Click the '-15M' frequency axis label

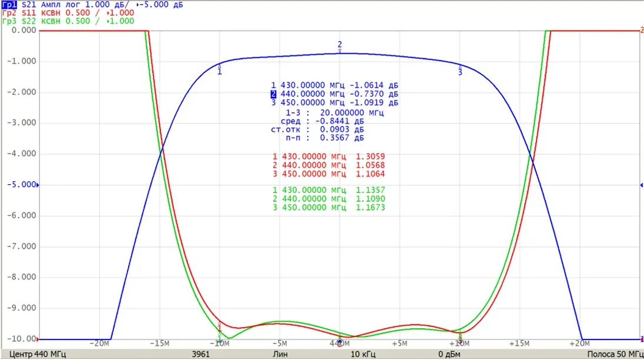(159, 344)
